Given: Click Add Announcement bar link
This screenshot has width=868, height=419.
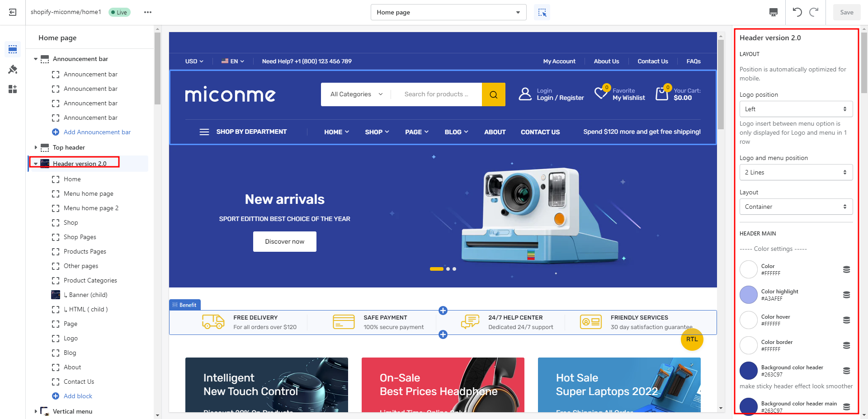Looking at the screenshot, I should tap(97, 132).
